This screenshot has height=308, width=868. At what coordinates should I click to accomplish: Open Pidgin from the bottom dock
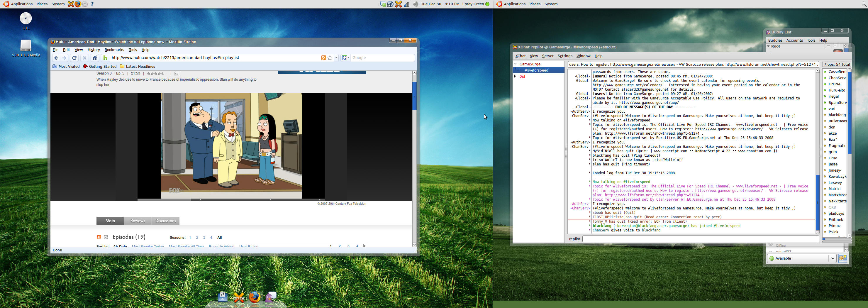[x=271, y=297]
